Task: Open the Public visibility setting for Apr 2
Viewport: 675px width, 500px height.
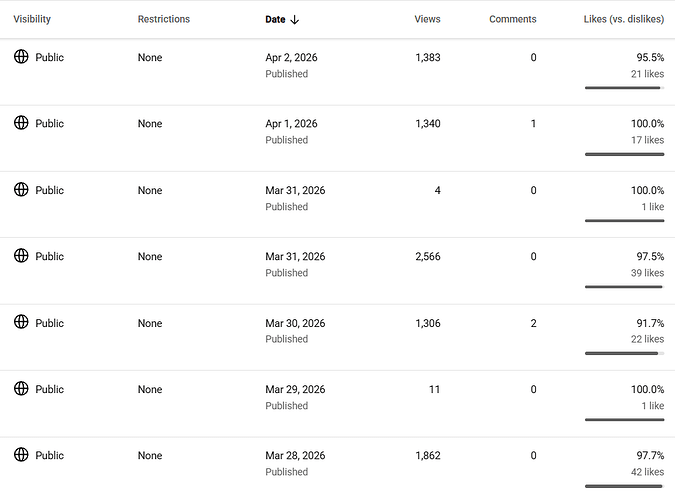Action: (49, 58)
